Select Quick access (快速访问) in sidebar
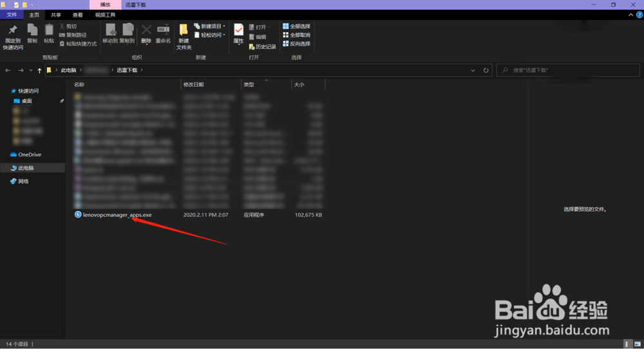This screenshot has width=644, height=352. (x=28, y=91)
